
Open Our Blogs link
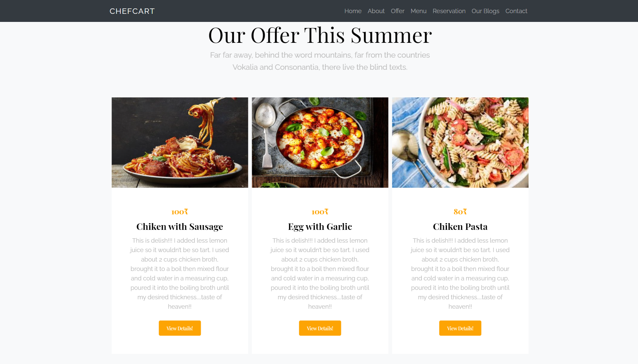click(x=485, y=11)
